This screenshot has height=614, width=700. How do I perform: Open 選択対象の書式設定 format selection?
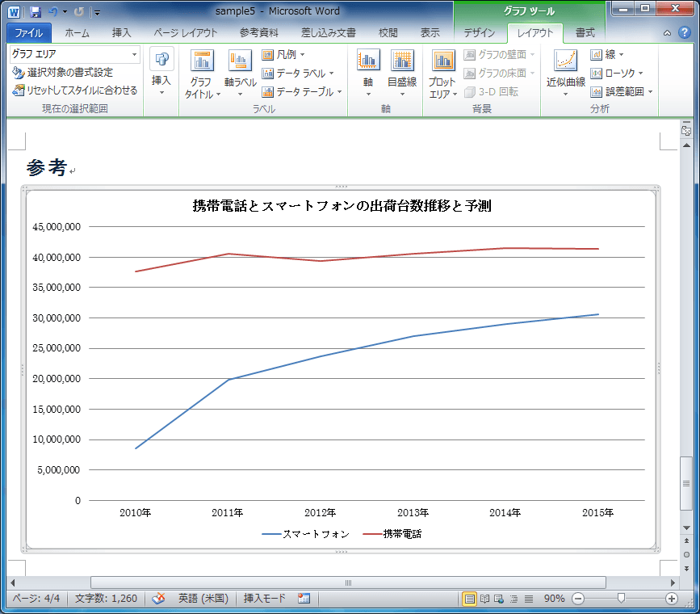63,73
